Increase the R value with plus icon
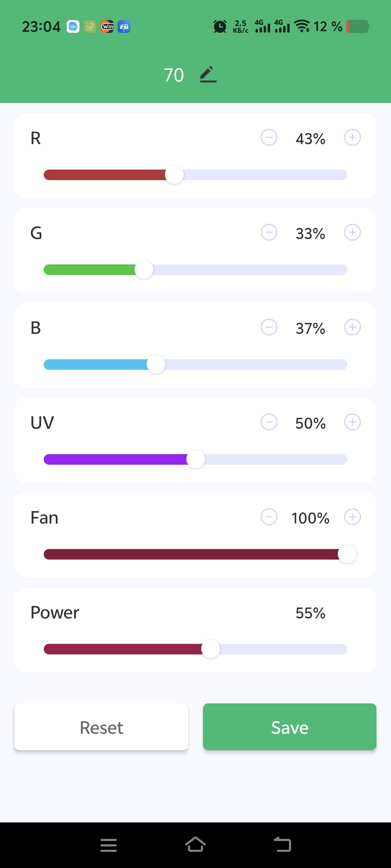Viewport: 391px width, 868px height. [352, 137]
